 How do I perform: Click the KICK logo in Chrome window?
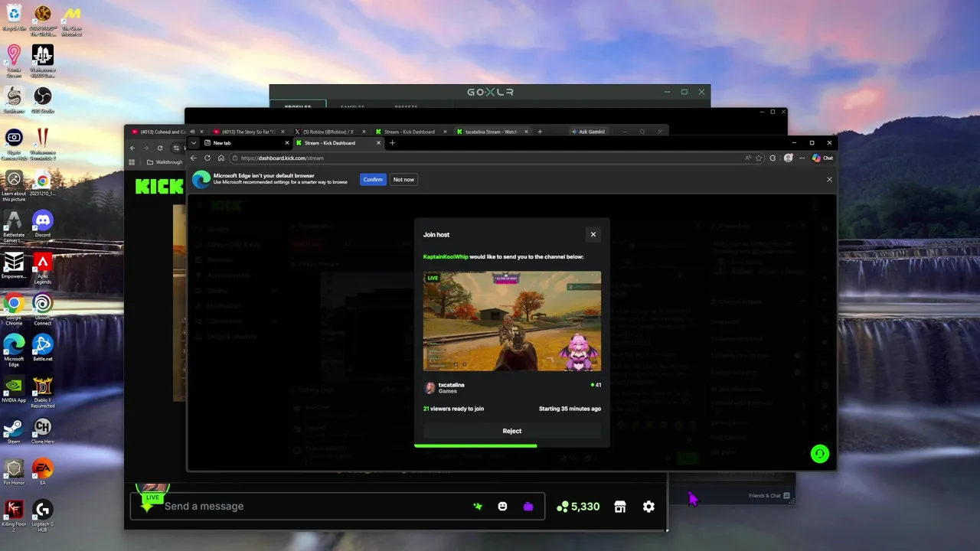click(158, 187)
